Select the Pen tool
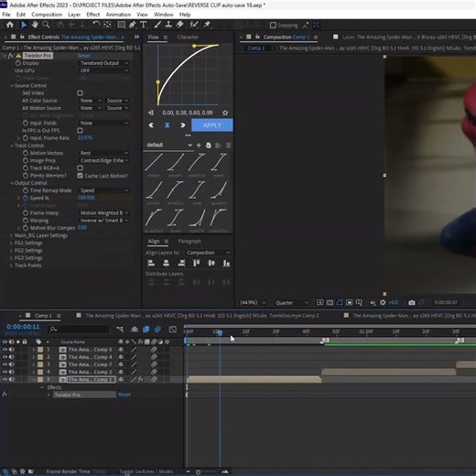This screenshot has width=476, height=476. (132, 25)
